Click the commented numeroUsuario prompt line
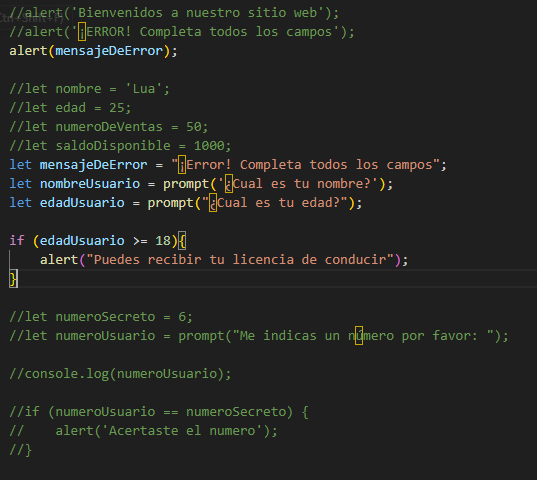 click(x=259, y=336)
